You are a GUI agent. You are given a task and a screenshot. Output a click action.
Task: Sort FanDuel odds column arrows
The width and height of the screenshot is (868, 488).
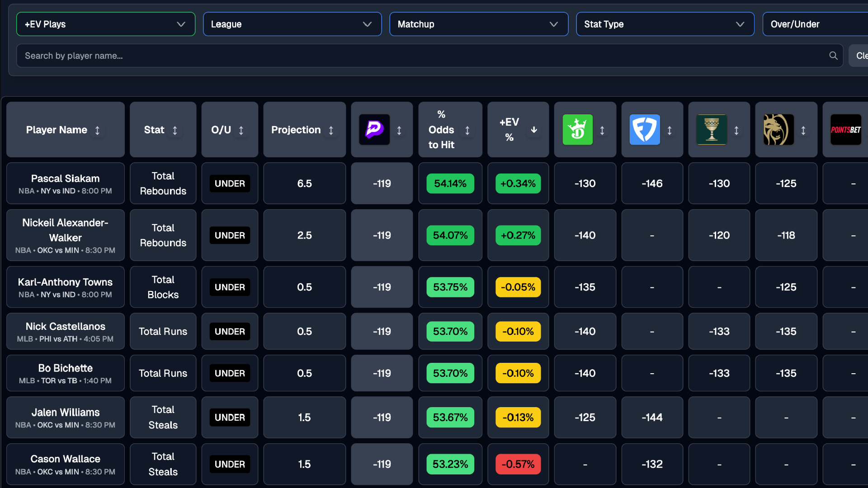pyautogui.click(x=670, y=130)
